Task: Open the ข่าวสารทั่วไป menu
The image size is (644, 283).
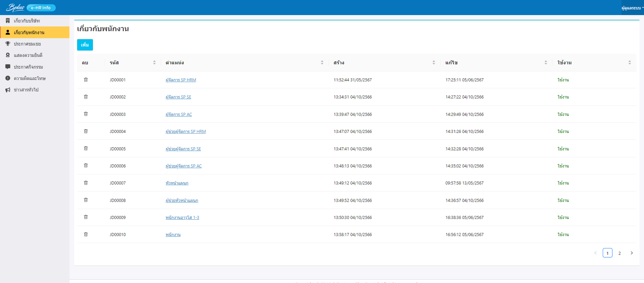Action: coord(35,89)
